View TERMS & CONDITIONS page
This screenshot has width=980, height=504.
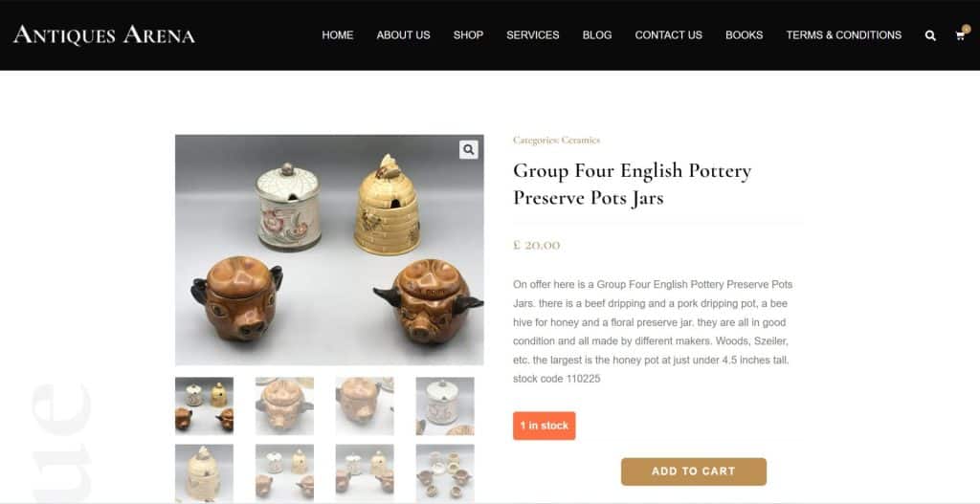(x=844, y=35)
